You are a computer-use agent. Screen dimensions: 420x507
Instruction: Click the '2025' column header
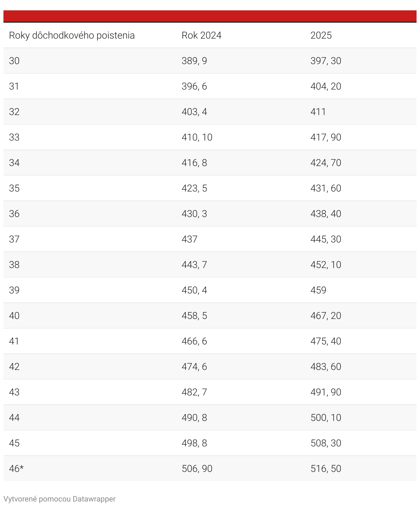[x=321, y=35]
